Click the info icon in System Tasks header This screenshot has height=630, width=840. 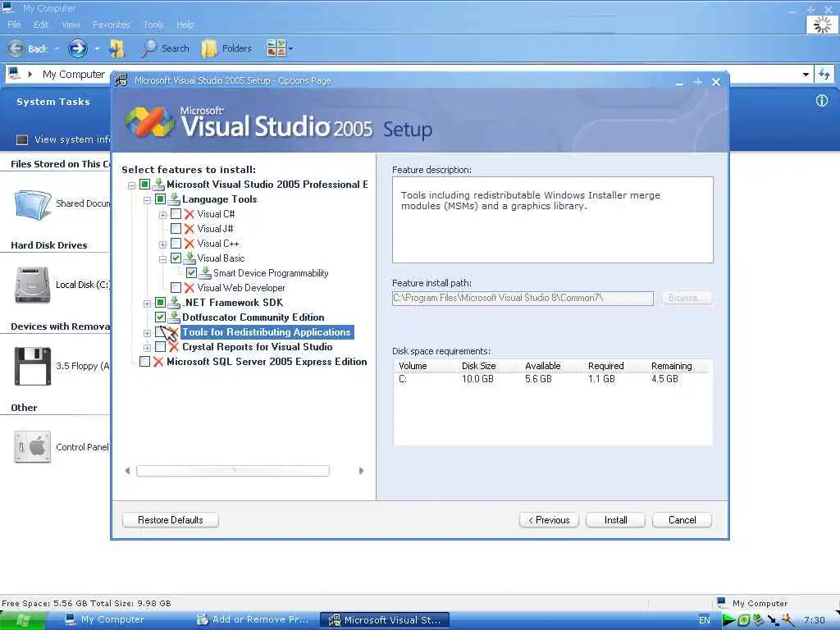[822, 101]
